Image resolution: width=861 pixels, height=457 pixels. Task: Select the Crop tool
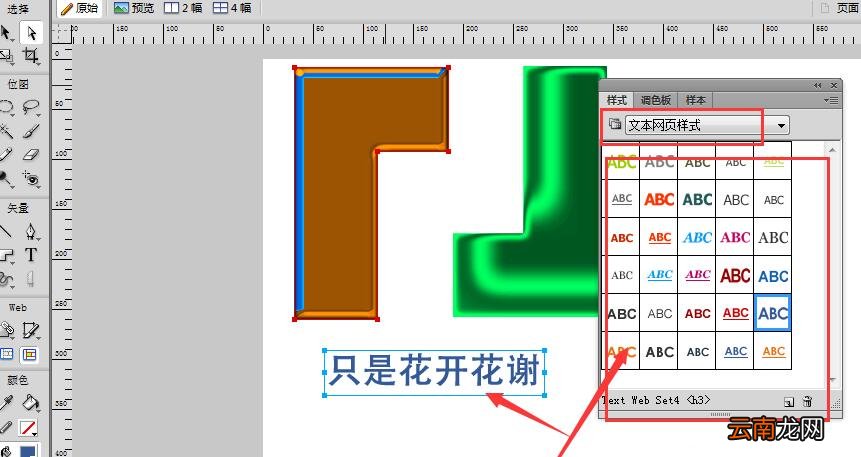(31, 55)
